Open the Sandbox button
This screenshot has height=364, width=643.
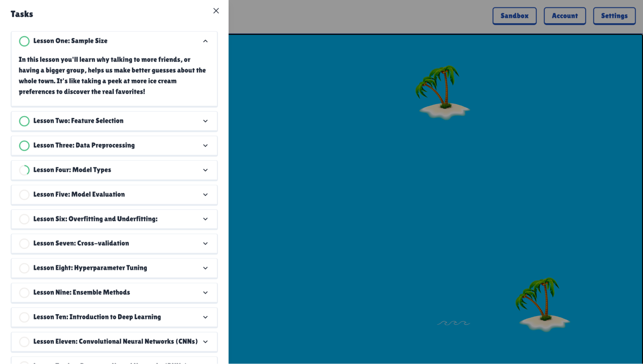(x=514, y=16)
